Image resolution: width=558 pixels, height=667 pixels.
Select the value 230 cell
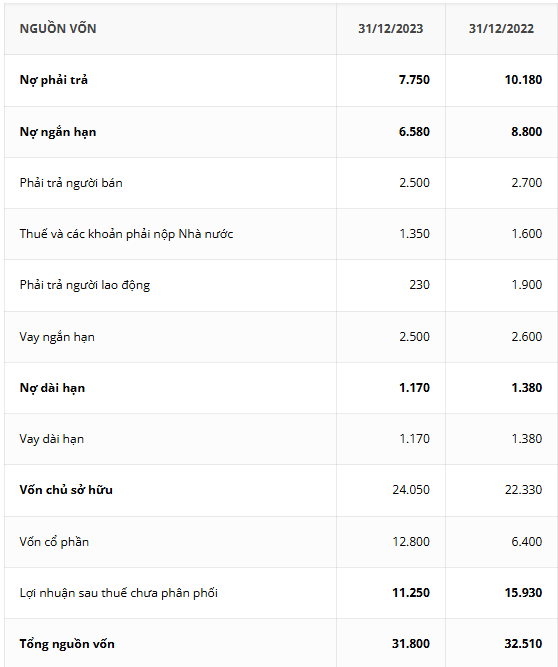pyautogui.click(x=419, y=285)
